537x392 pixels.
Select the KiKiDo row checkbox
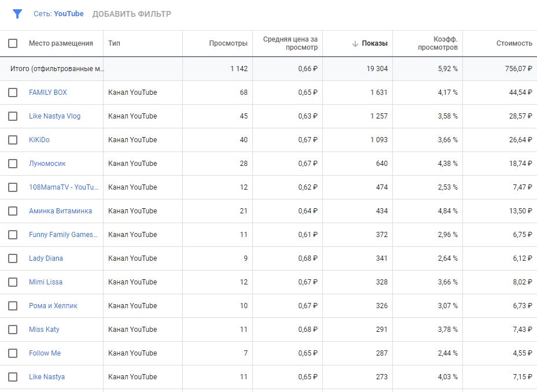[13, 140]
